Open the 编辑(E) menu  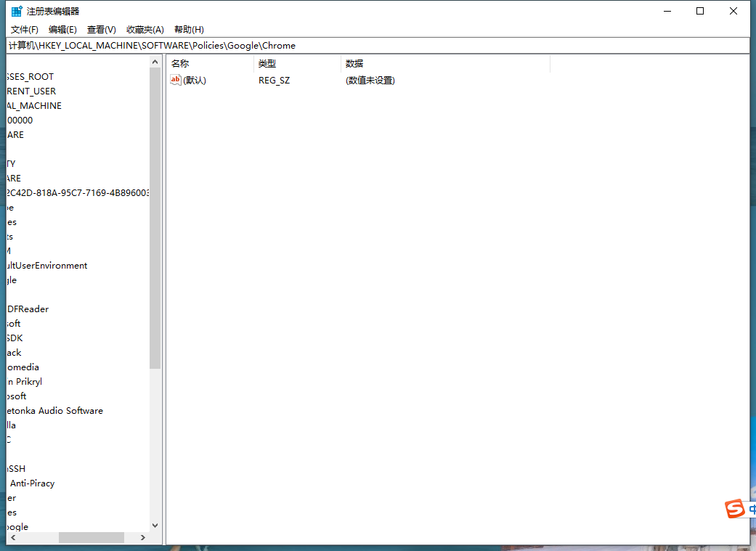click(x=62, y=30)
